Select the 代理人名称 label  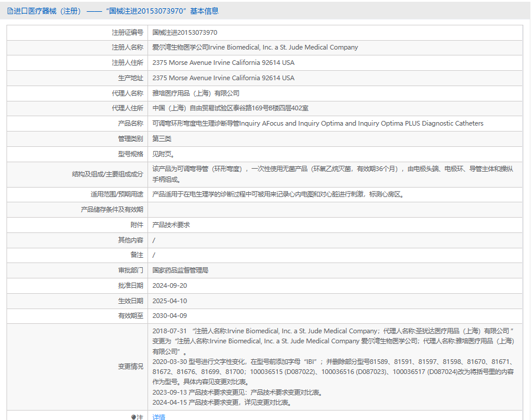point(127,93)
